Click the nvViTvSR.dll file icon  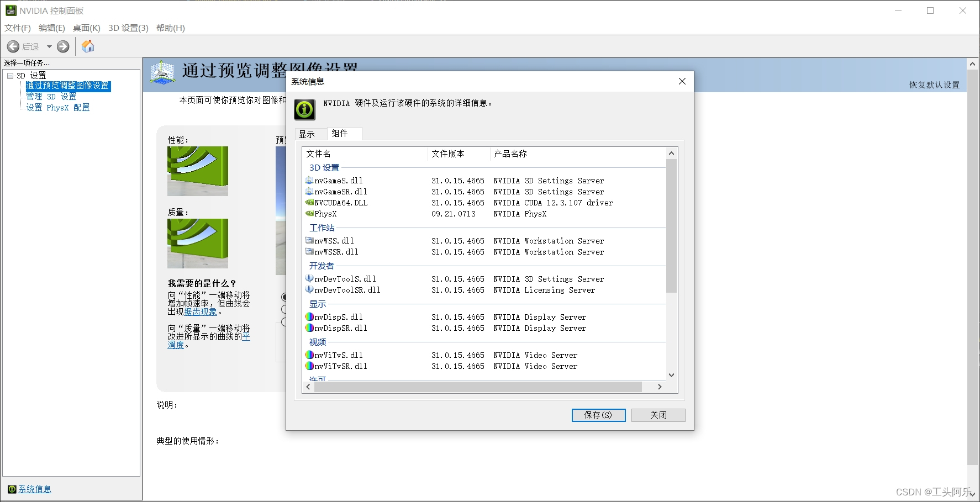click(309, 366)
